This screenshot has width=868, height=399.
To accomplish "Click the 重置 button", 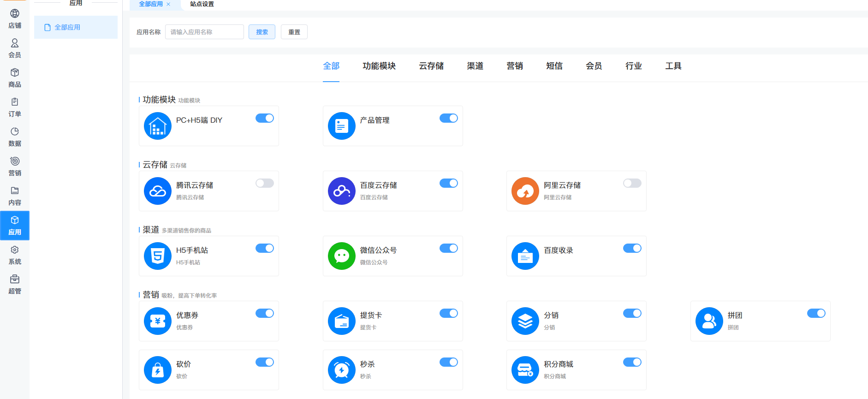I will click(x=294, y=32).
